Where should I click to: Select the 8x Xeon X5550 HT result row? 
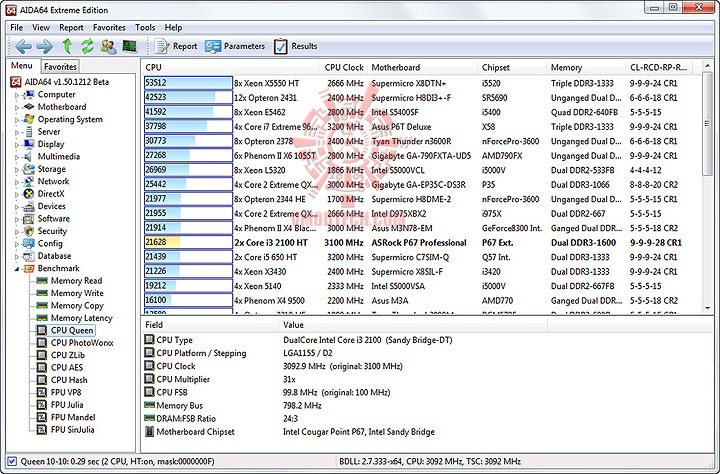(x=422, y=83)
